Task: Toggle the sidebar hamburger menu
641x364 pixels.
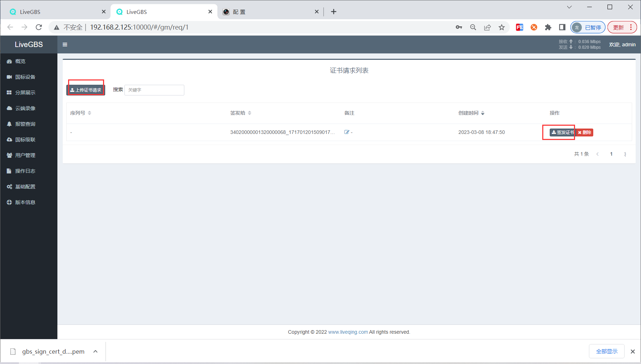Action: pyautogui.click(x=65, y=45)
